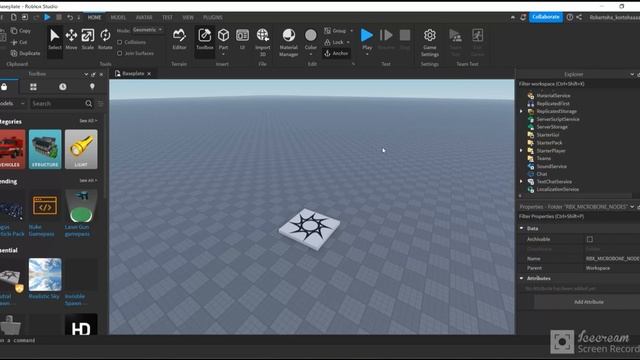Open Game Settings
640x360 pixels.
click(x=429, y=42)
